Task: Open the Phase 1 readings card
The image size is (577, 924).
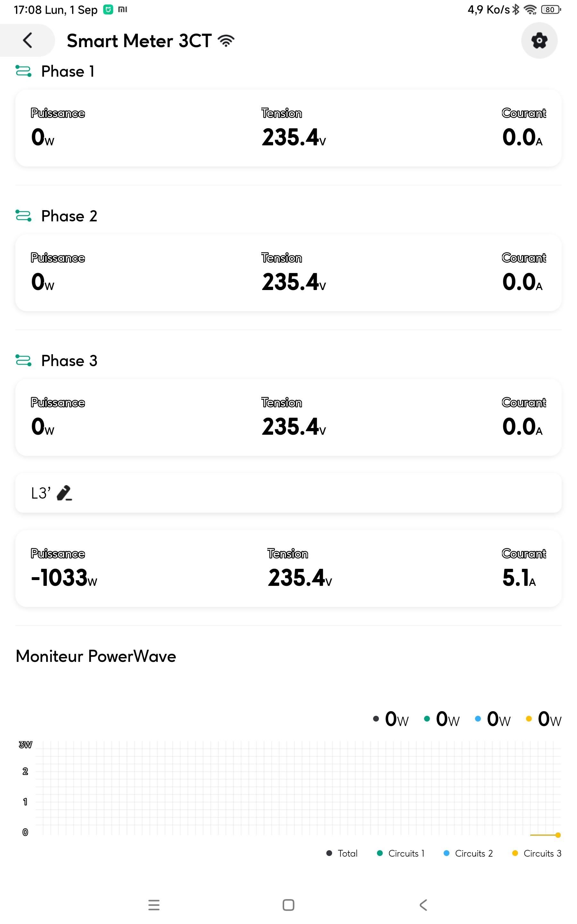Action: pyautogui.click(x=288, y=128)
